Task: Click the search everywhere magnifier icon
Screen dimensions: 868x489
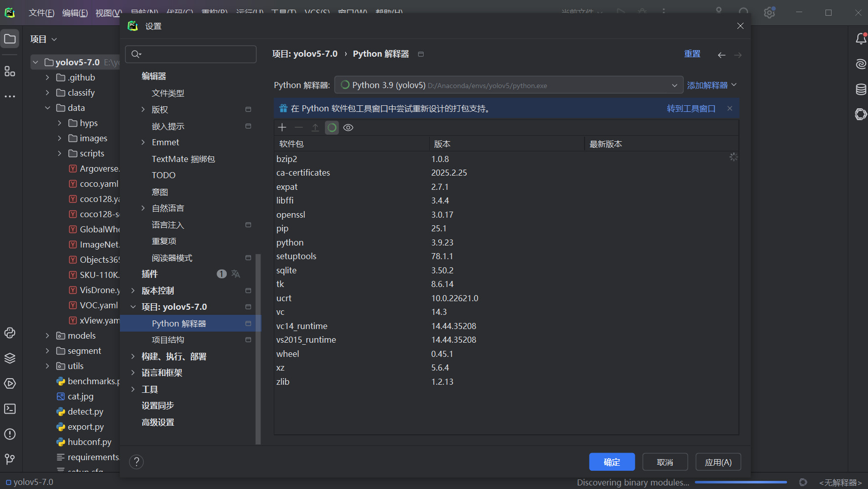Action: tap(743, 12)
